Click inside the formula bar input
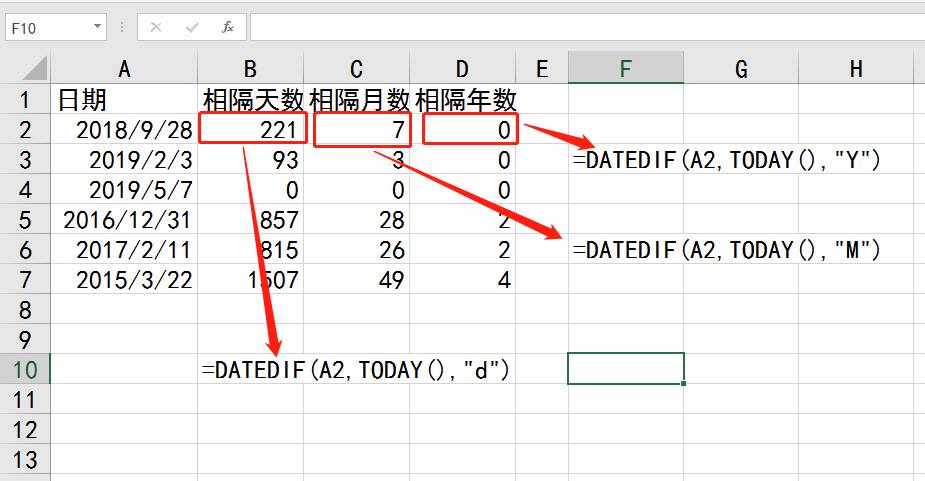Screen dimensions: 925x481 pyautogui.click(x=587, y=28)
